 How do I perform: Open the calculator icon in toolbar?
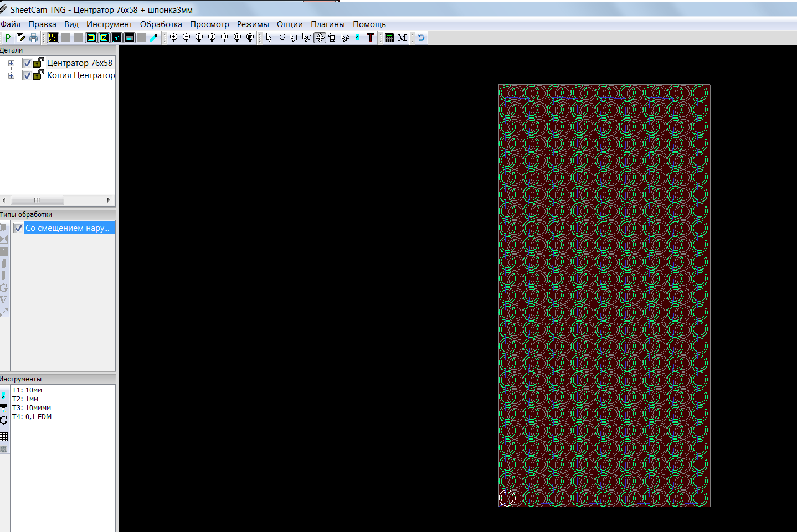pos(389,38)
